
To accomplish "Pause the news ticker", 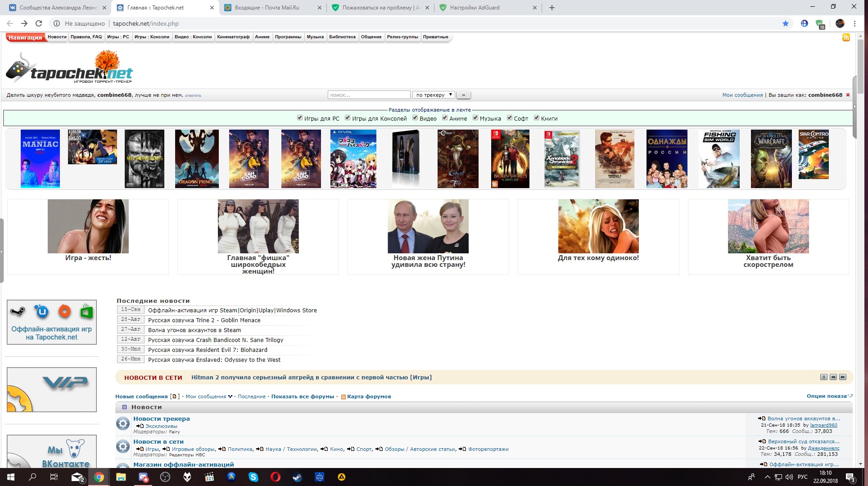I will [x=823, y=377].
